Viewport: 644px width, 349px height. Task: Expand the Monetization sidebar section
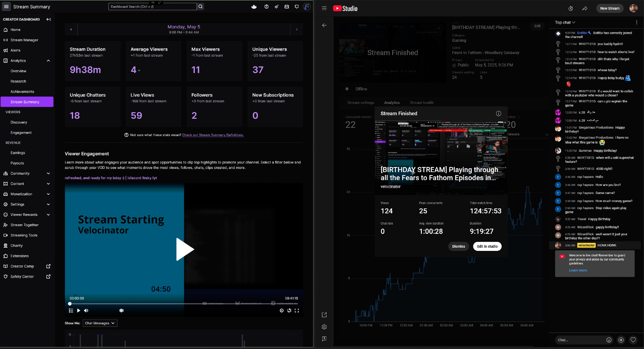48,194
